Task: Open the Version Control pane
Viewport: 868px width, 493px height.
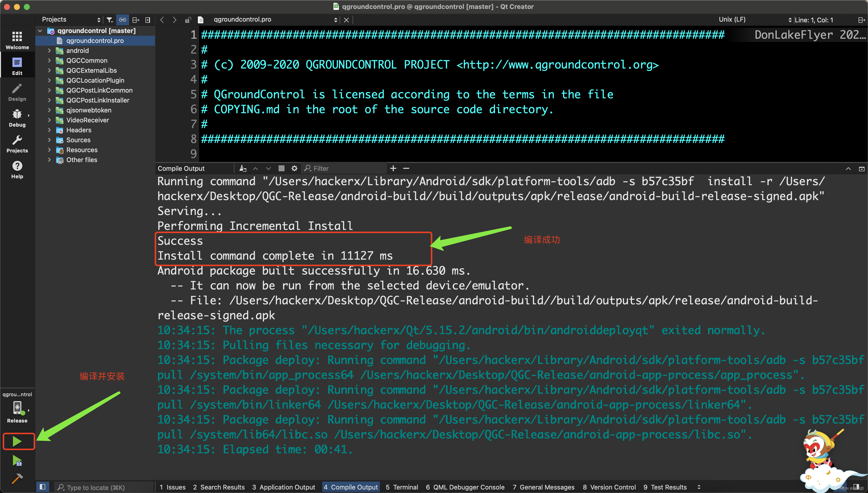Action: (x=609, y=487)
